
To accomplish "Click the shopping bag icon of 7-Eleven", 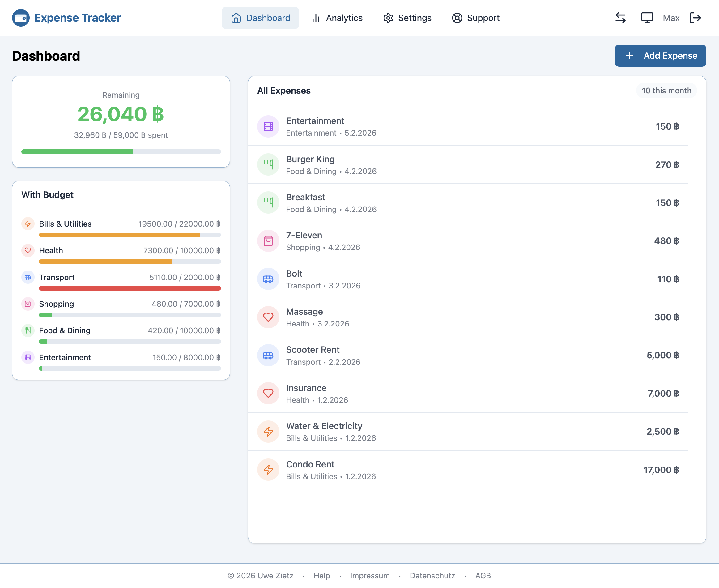I will pyautogui.click(x=268, y=241).
